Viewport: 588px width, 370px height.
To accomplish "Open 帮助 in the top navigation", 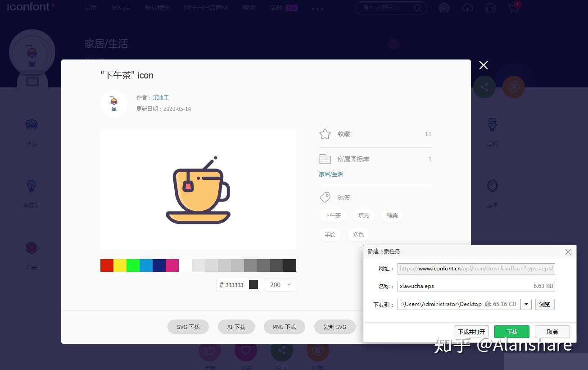I will click(x=249, y=8).
